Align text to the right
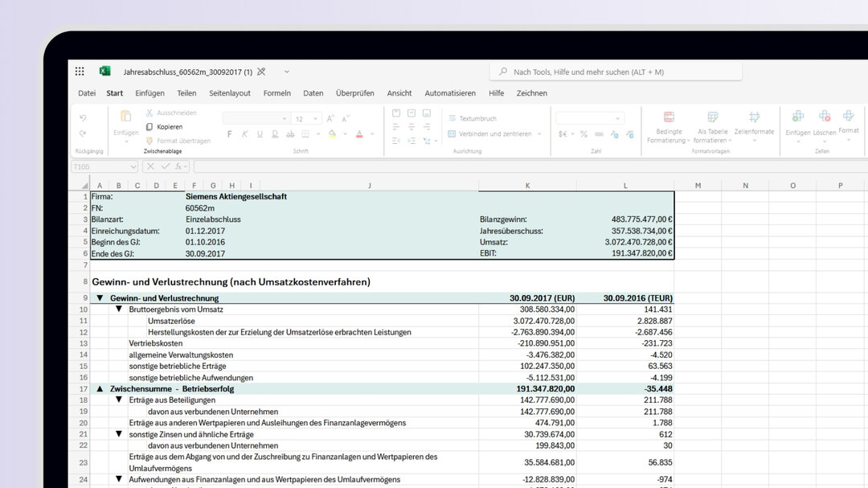 coord(427,127)
